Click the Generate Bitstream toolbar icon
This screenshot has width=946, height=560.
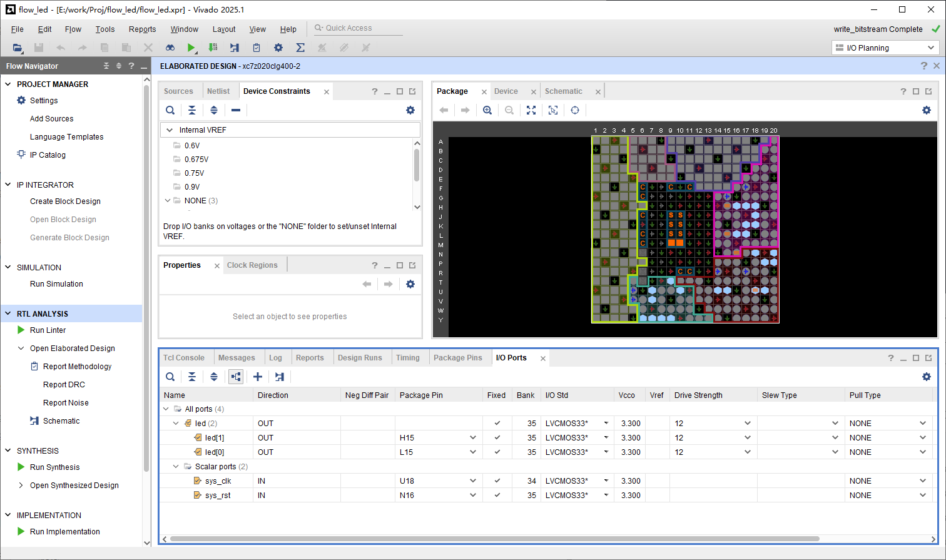[213, 48]
